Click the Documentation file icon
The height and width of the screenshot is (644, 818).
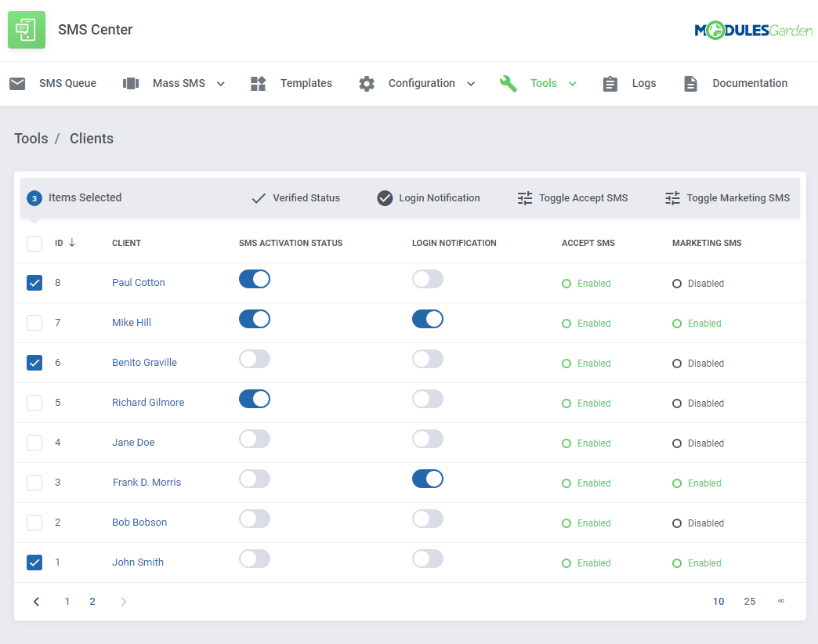pyautogui.click(x=690, y=83)
